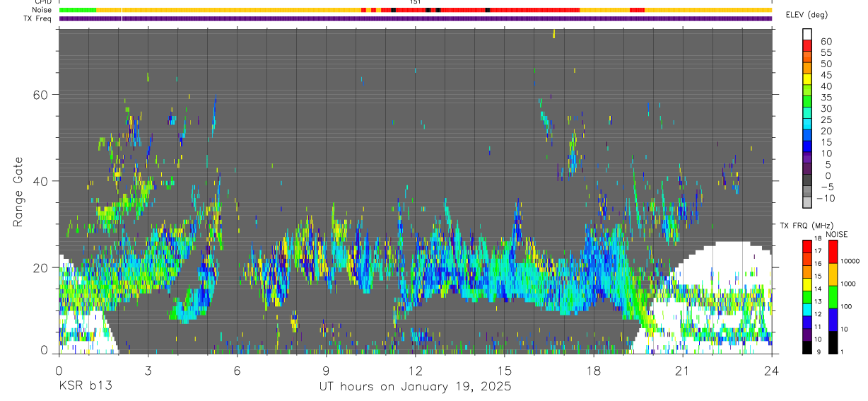The image size is (868, 401).
Task: Pick the white top elevation colorbar cell
Action: tap(807, 33)
